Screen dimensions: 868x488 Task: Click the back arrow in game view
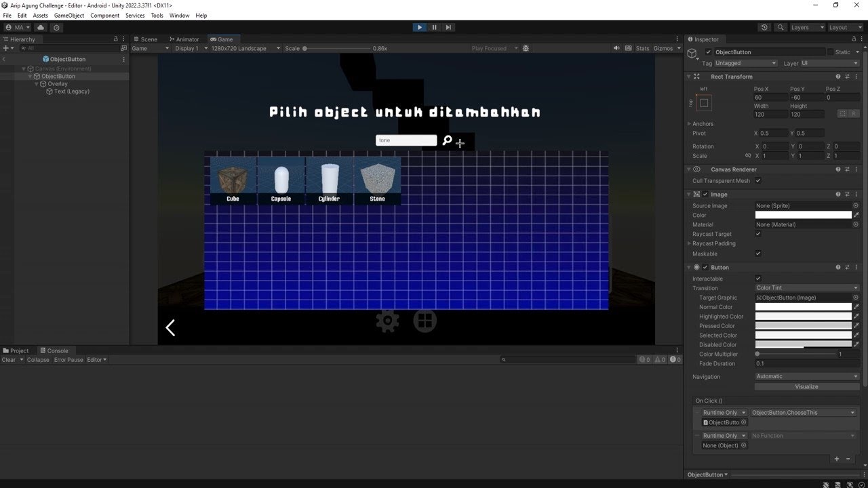170,328
